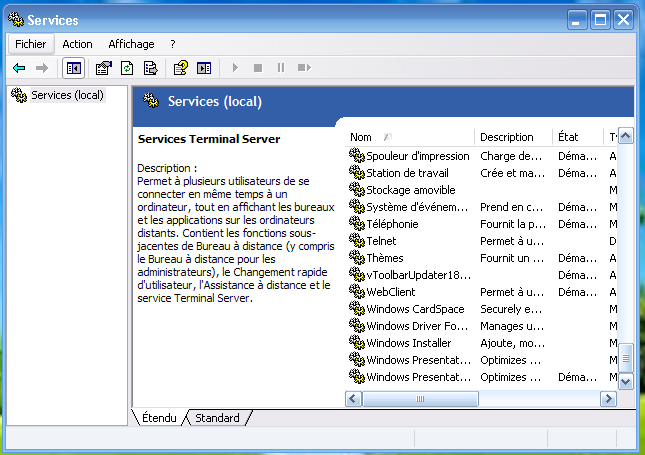
Task: Click the 'Ajoute, mo...' description cell
Action: point(513,343)
